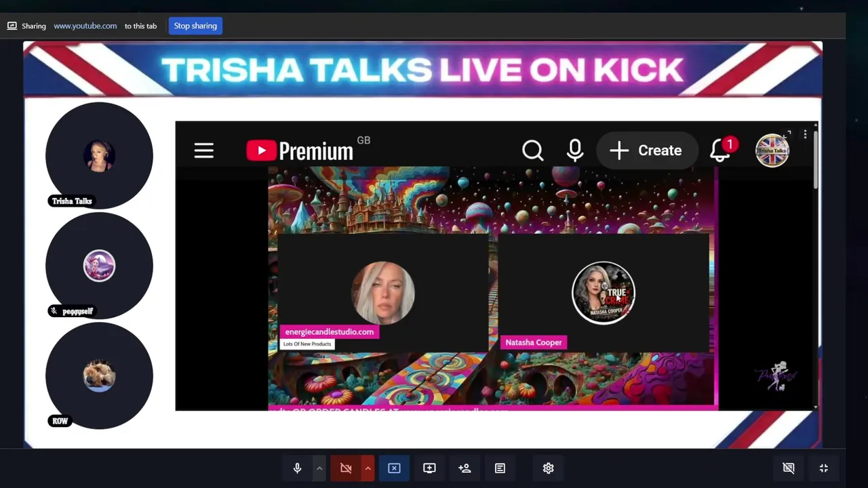The width and height of the screenshot is (868, 488).
Task: Open the three-dot browser menu
Action: click(x=805, y=135)
